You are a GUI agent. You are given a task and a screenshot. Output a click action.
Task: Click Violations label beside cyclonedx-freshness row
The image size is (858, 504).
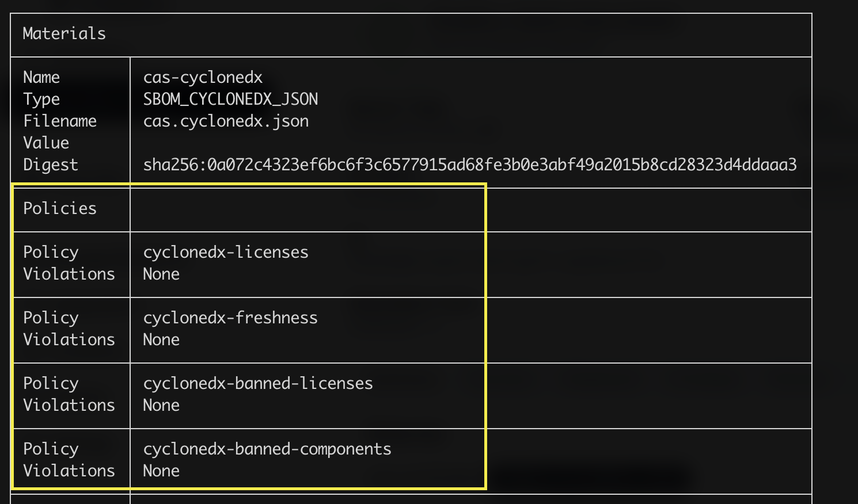click(x=69, y=339)
